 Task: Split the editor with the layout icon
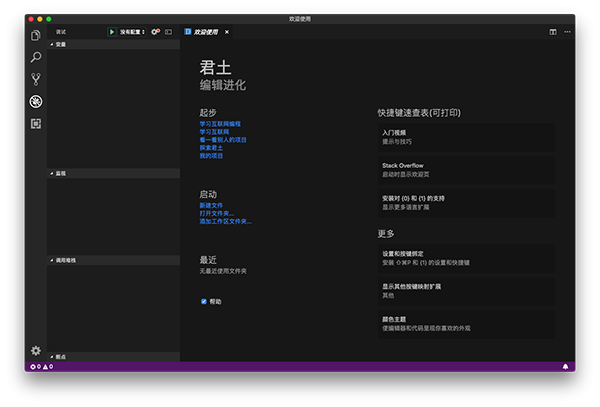pos(553,32)
